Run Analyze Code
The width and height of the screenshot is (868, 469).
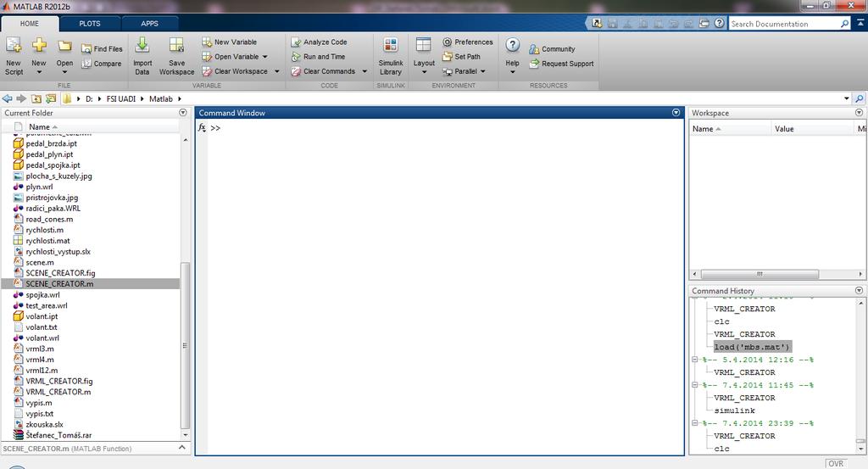(319, 42)
